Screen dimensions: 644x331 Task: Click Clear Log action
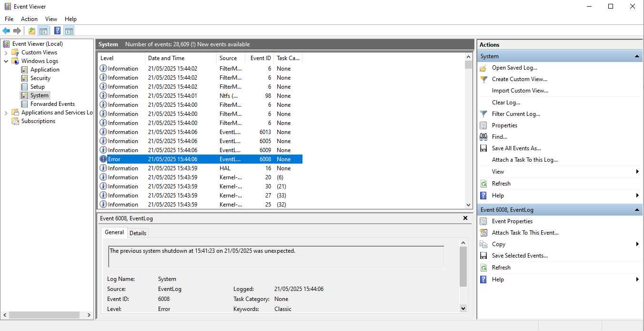(506, 103)
